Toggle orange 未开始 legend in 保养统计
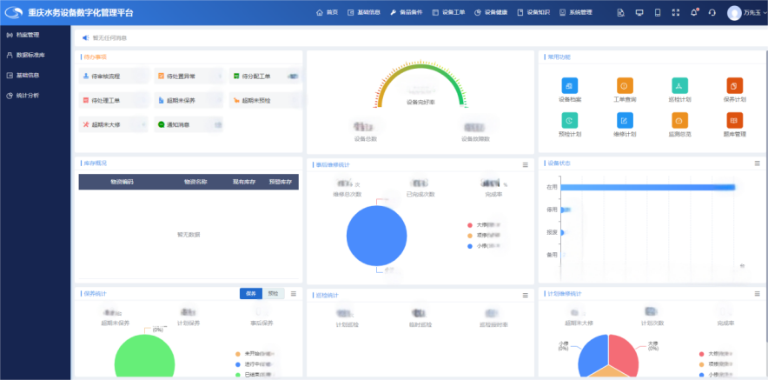Image resolution: width=768 pixels, height=380 pixels. [x=254, y=354]
